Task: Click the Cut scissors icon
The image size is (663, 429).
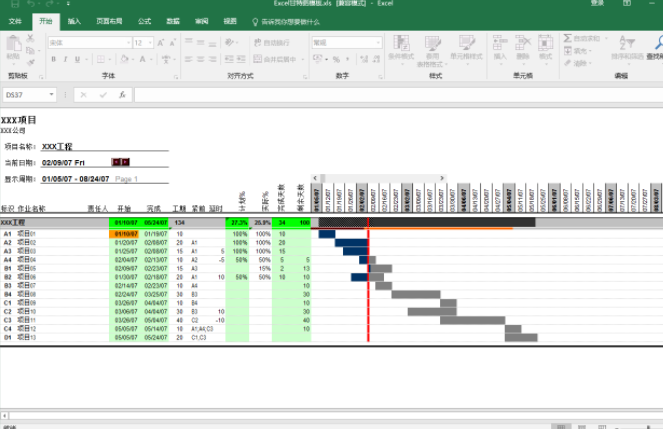Action: (x=30, y=38)
